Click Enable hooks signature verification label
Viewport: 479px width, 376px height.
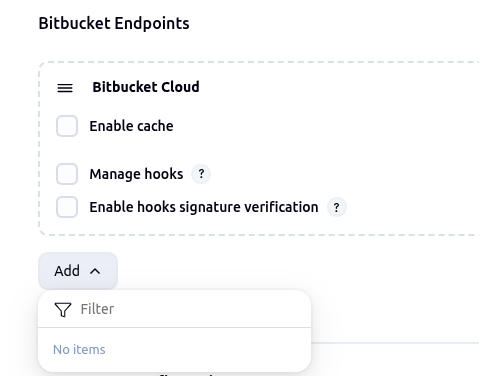(204, 207)
